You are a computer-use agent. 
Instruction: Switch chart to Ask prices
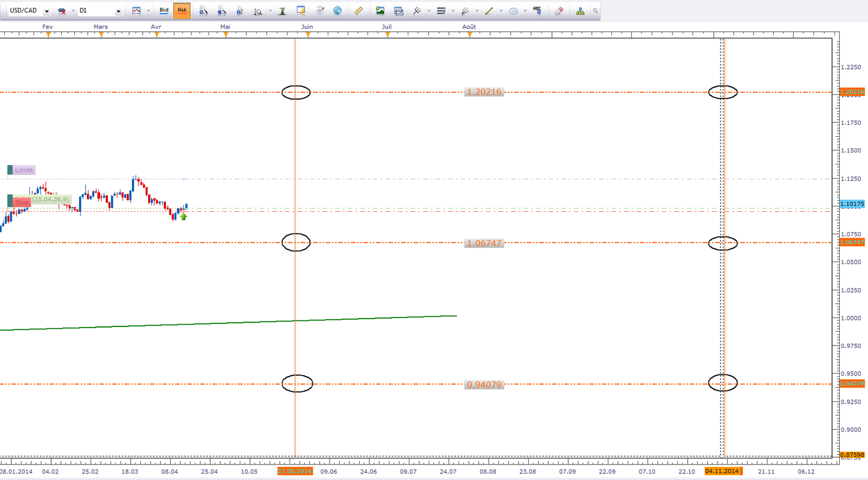(182, 10)
